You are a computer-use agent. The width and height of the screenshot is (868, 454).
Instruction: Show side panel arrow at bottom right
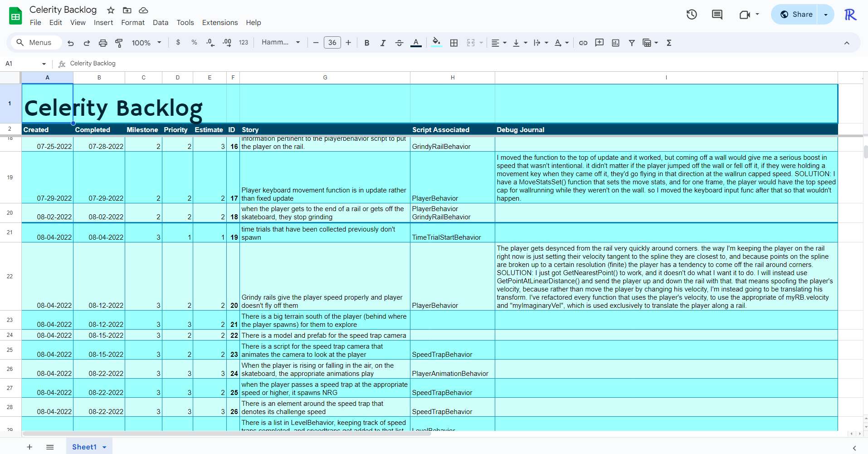[x=854, y=448]
